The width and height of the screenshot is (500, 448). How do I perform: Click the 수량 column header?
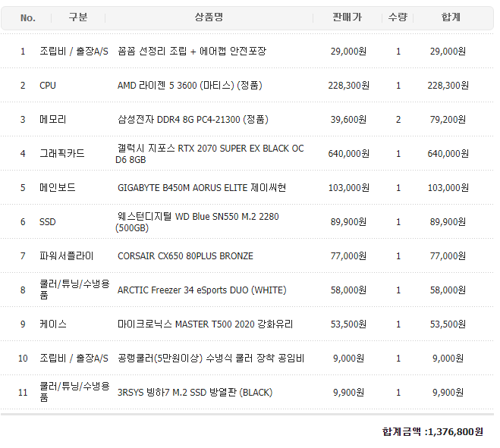(x=398, y=17)
